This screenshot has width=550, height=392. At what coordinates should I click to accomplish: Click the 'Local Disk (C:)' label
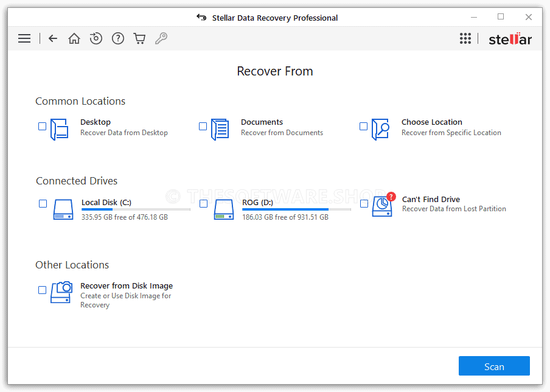(x=106, y=203)
